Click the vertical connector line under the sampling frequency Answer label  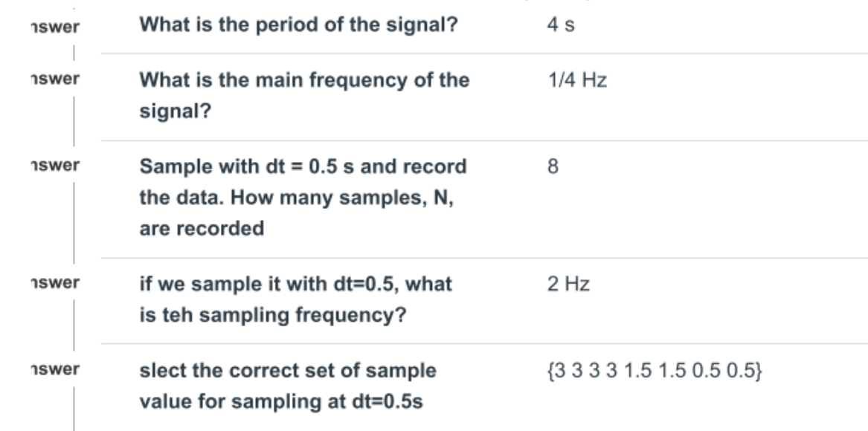coord(74,325)
